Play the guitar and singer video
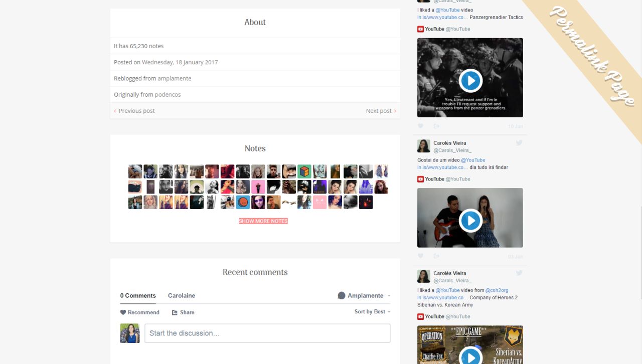The width and height of the screenshot is (642, 364). click(470, 220)
